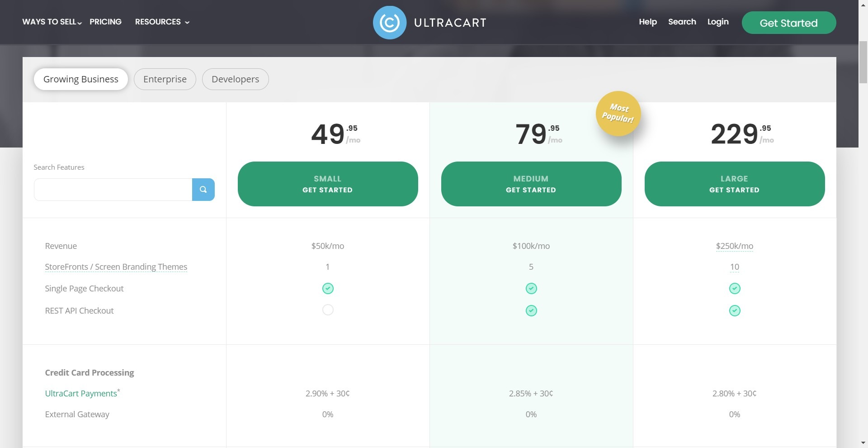Click the Single Page Checkout label
This screenshot has width=868, height=448.
[84, 289]
